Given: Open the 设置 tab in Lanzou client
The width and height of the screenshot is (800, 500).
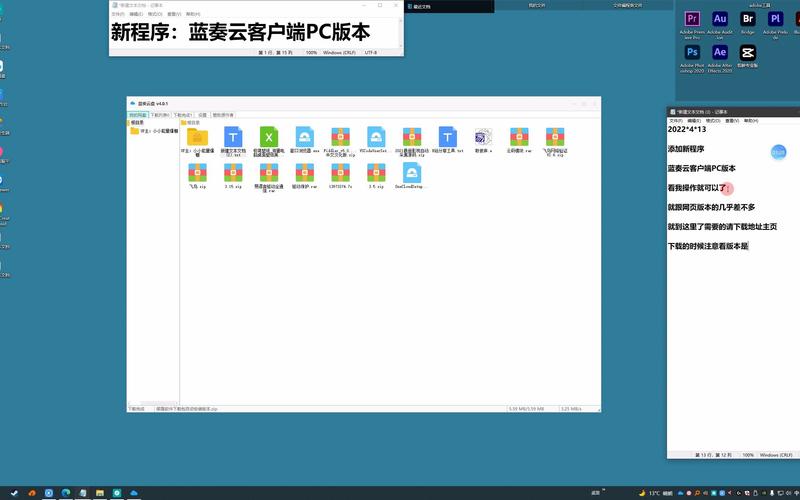Looking at the screenshot, I should coord(203,115).
